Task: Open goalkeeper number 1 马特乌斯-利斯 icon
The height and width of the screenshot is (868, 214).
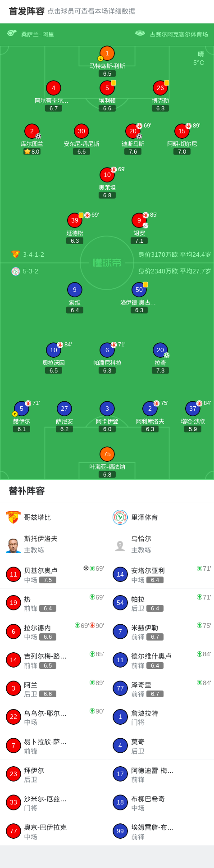Action: (107, 53)
